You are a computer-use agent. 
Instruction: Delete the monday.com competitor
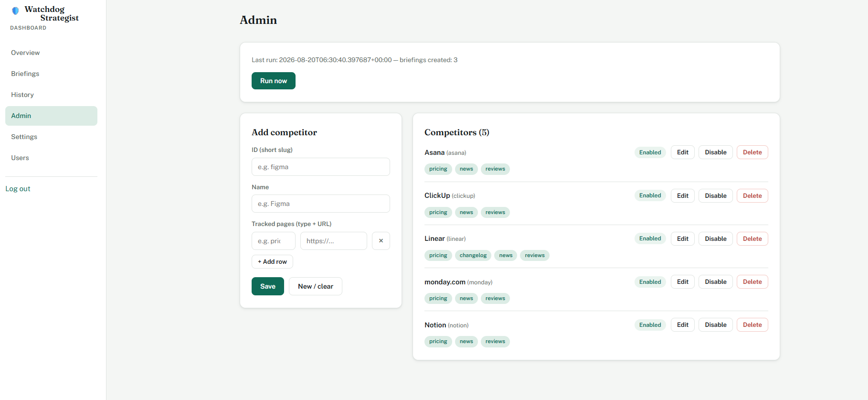tap(752, 282)
